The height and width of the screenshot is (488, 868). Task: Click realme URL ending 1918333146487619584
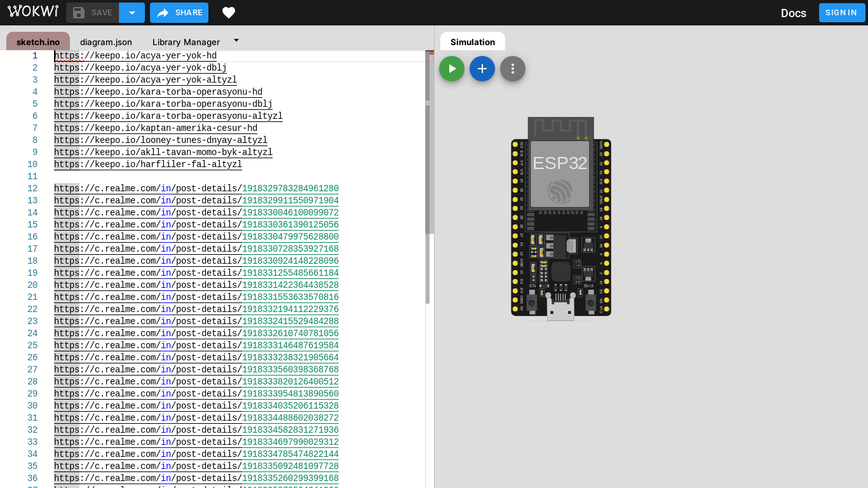(x=196, y=346)
